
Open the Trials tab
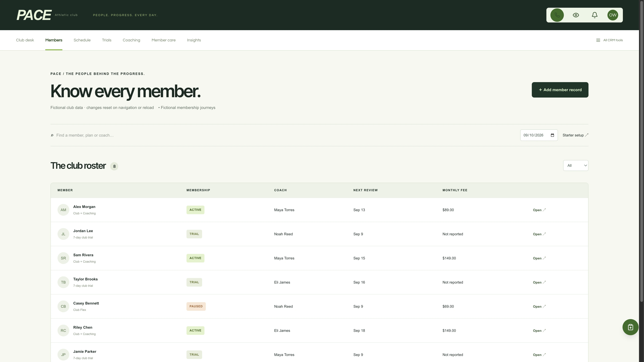[x=107, y=40]
